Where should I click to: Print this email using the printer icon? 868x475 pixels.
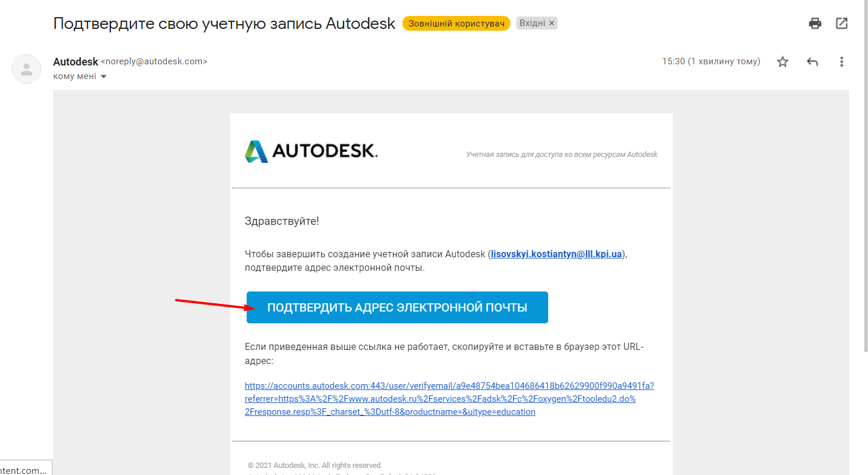(x=815, y=24)
